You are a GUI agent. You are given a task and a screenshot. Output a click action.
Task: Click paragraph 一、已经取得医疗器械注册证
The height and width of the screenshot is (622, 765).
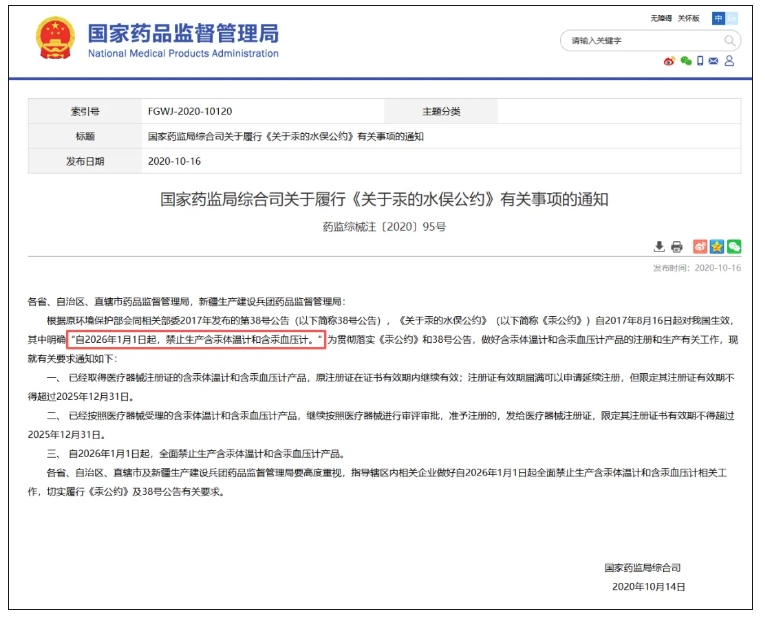(x=381, y=387)
